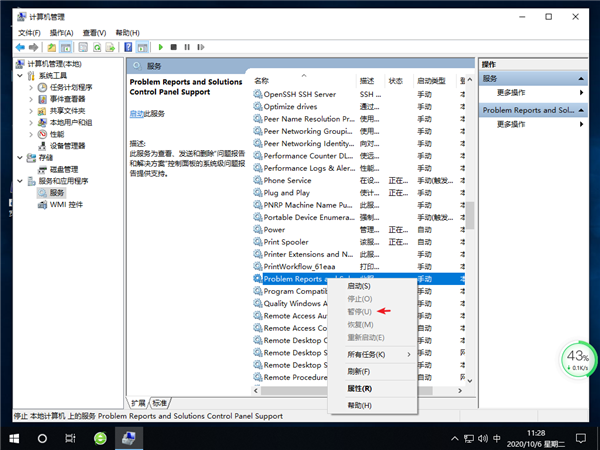Open 事件查看器 in the left tree
600x450 pixels.
pyautogui.click(x=67, y=98)
